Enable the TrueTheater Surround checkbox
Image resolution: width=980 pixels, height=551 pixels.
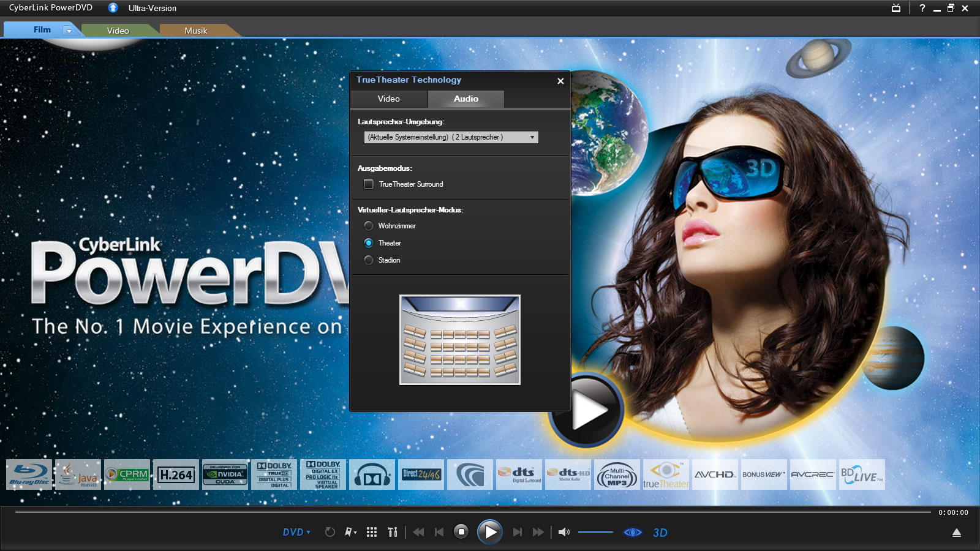pos(369,184)
